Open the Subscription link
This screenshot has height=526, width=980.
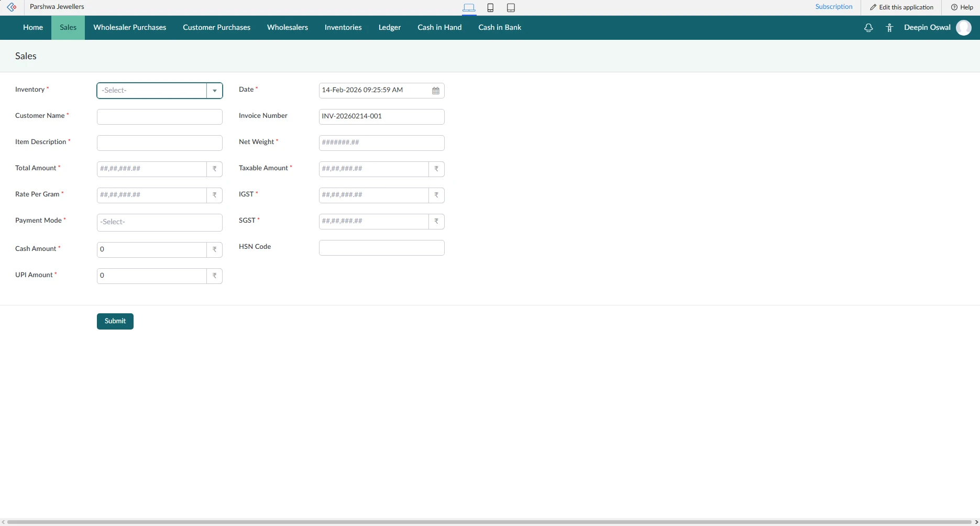834,7
